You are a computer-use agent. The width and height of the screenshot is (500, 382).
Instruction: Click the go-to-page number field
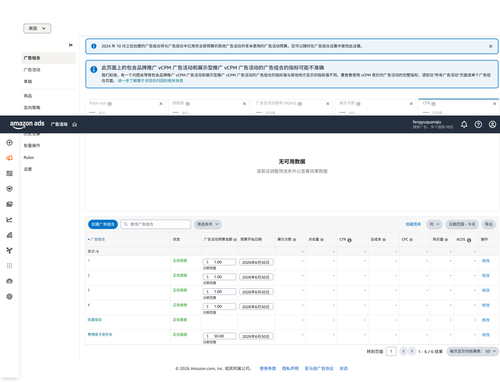coord(391,351)
